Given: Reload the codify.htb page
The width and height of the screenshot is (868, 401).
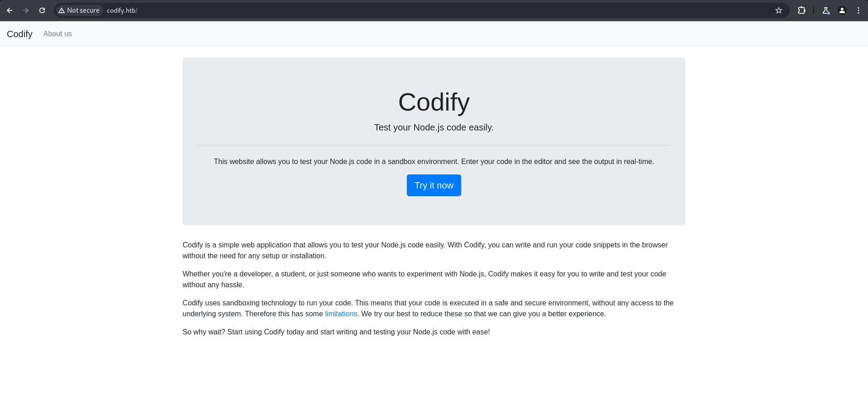Looking at the screenshot, I should pos(42,10).
